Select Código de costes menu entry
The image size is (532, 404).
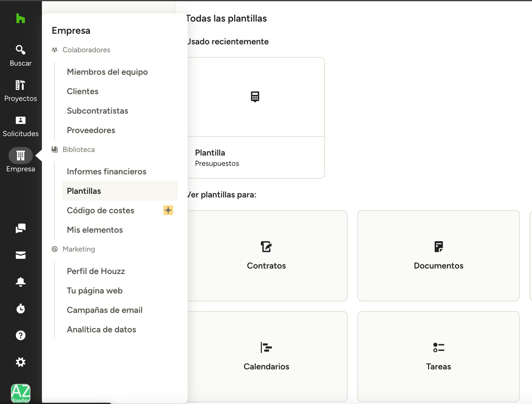coord(101,211)
